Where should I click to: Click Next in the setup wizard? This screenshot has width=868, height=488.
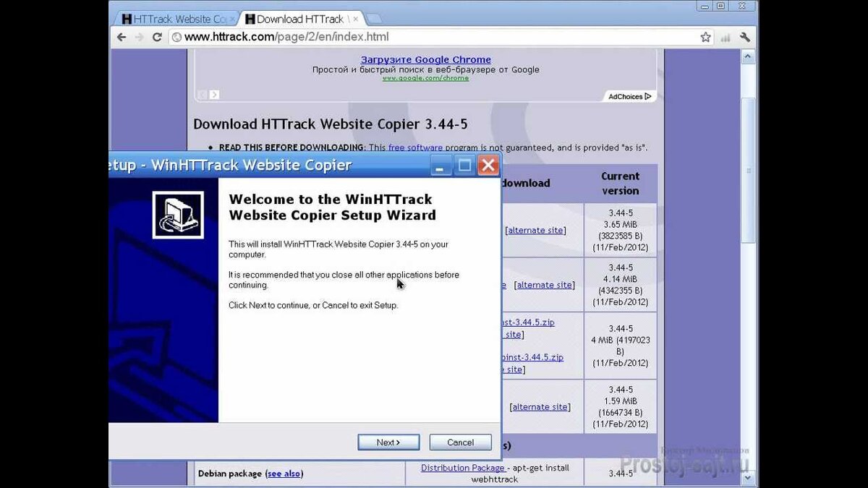(388, 442)
